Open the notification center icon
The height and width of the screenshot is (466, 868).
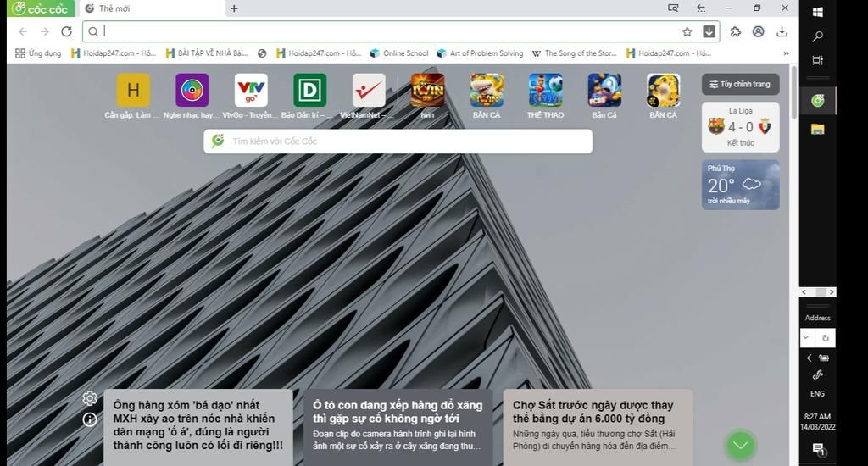pos(818,449)
